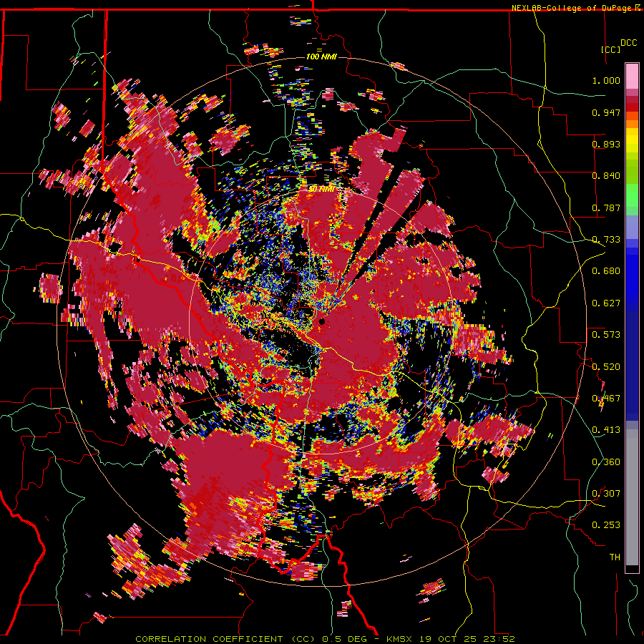Click the 0.413 legend value
Screen dimensions: 644x644
tap(606, 430)
